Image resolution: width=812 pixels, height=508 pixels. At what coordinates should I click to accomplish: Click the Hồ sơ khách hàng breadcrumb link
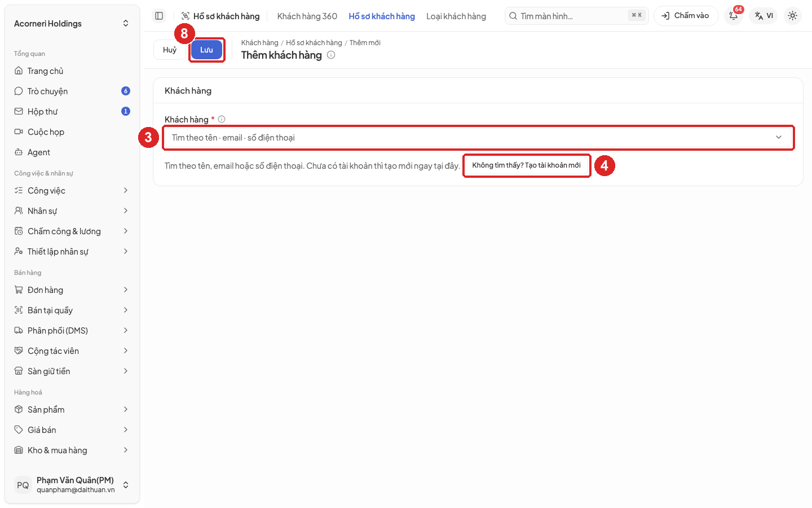click(x=314, y=43)
